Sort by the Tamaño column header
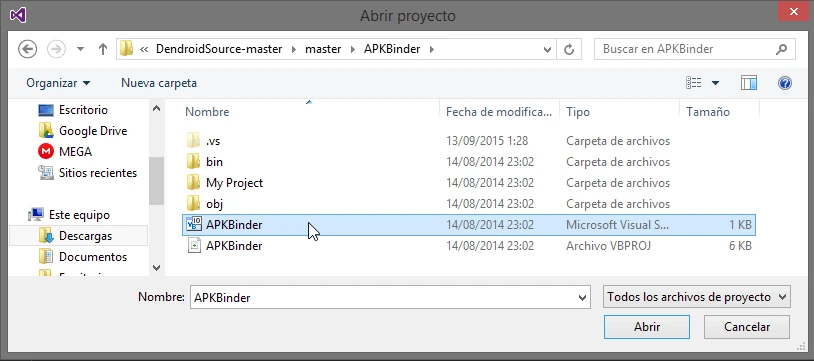 [x=708, y=112]
